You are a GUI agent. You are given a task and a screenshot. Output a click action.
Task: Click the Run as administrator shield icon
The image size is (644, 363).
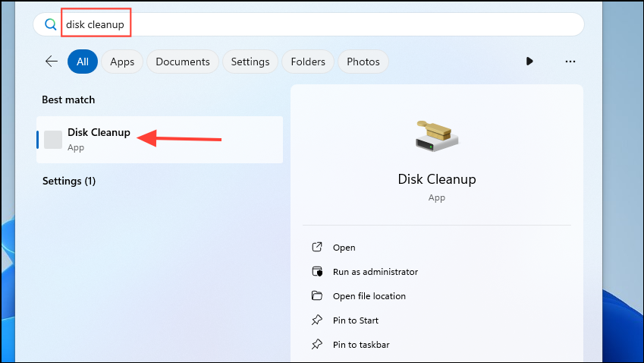pyautogui.click(x=317, y=271)
